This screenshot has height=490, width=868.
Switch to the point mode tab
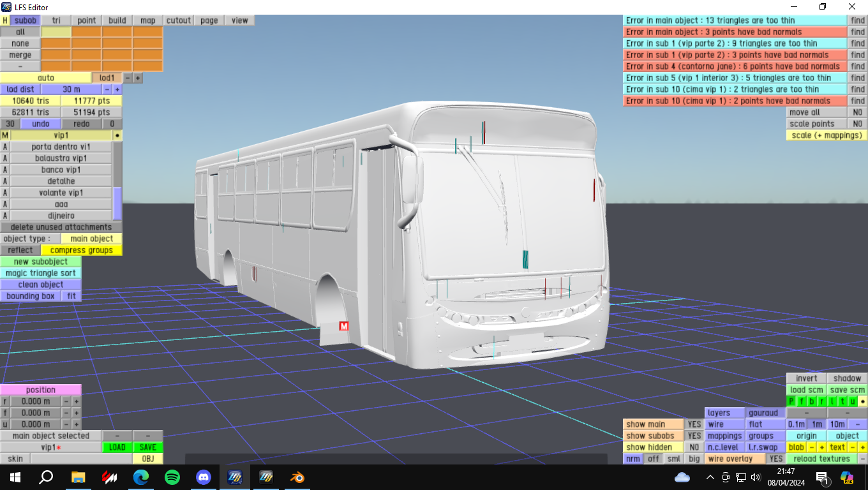(87, 20)
